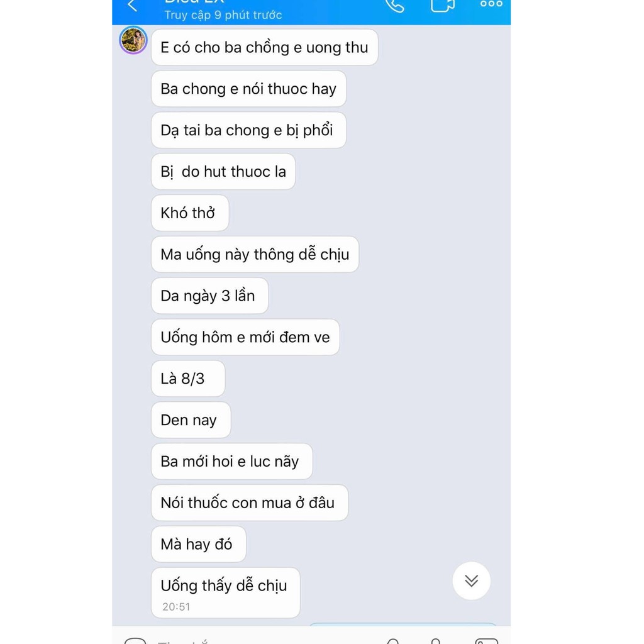
Task: Tap the "Mà hay đó" message bubble
Action: coord(198,544)
